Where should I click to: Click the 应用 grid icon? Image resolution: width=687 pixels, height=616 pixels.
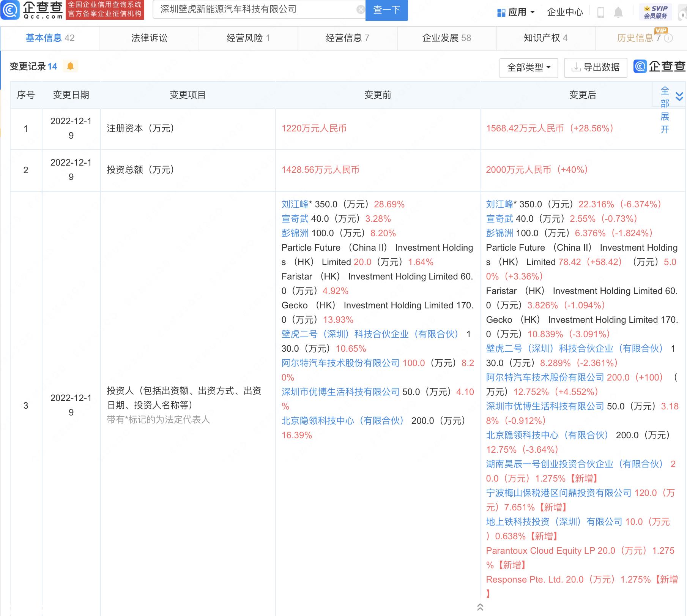tap(501, 13)
